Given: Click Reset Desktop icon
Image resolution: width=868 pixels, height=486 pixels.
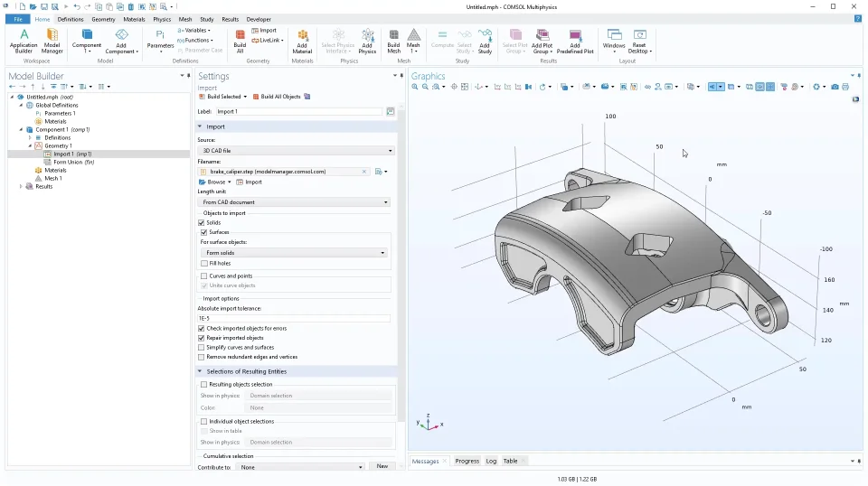Looking at the screenshot, I should [x=639, y=36].
